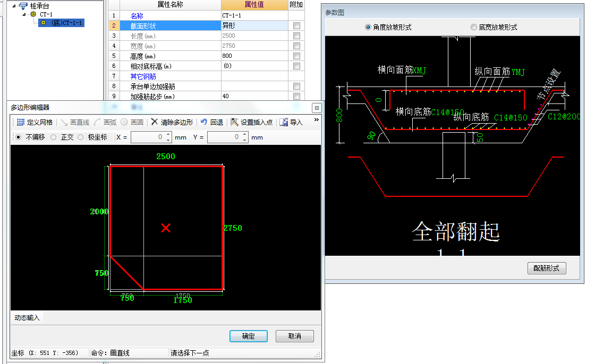Viewport: 595px width, 364px height.
Task: Decrease Y value with down stepper
Action: pos(245,140)
